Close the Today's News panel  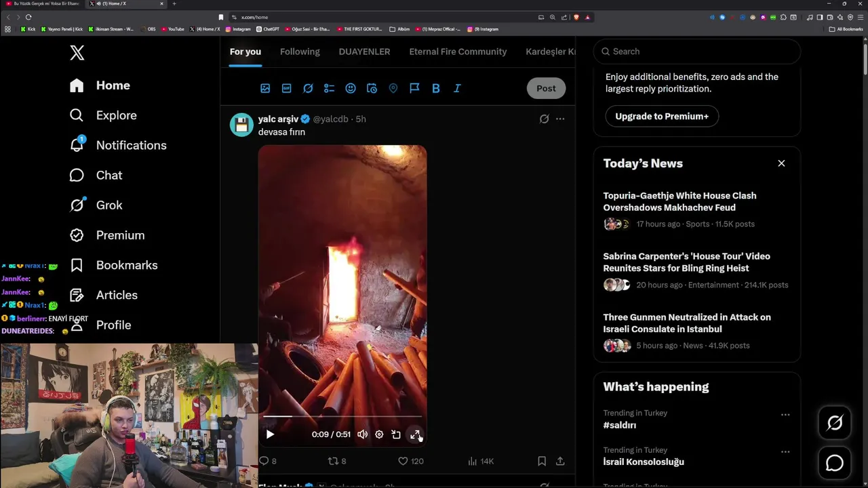781,163
